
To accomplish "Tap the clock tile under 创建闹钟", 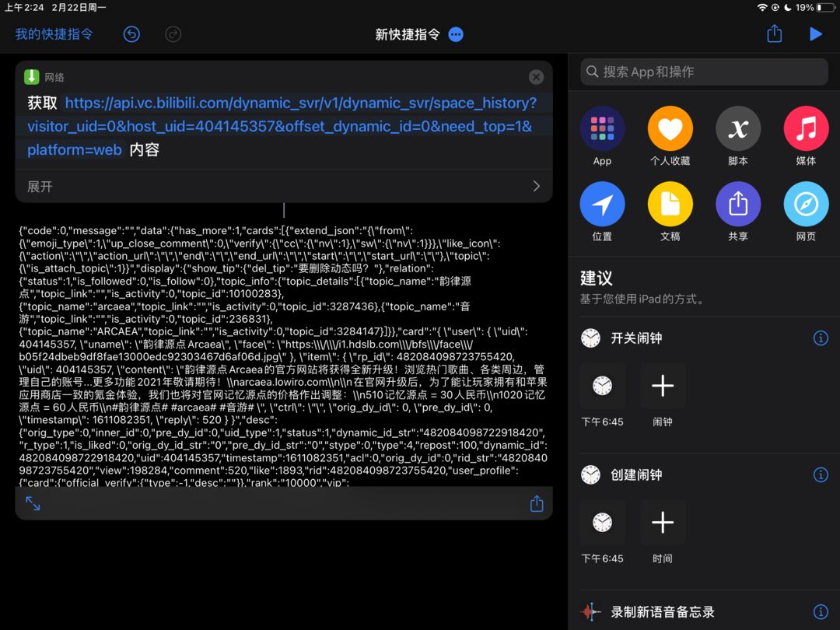I will (x=602, y=523).
